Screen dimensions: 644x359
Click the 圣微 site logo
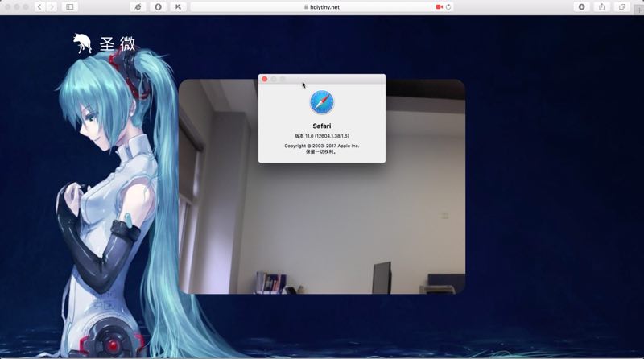click(105, 43)
